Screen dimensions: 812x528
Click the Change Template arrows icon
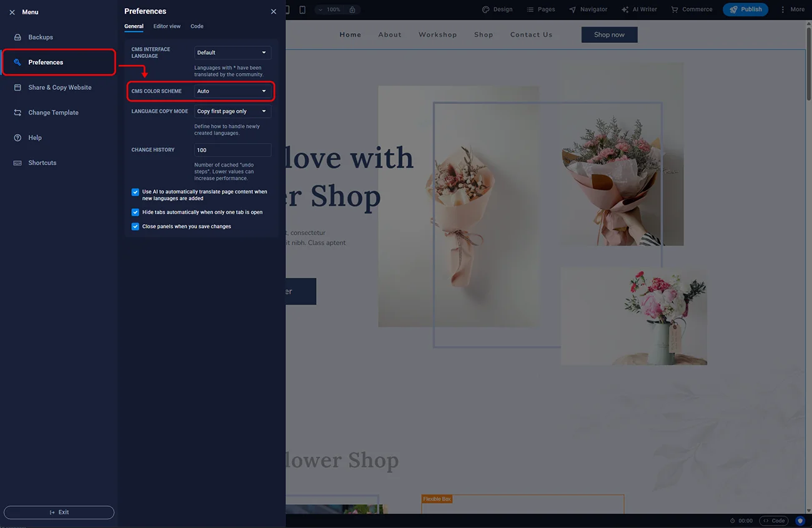(x=17, y=113)
